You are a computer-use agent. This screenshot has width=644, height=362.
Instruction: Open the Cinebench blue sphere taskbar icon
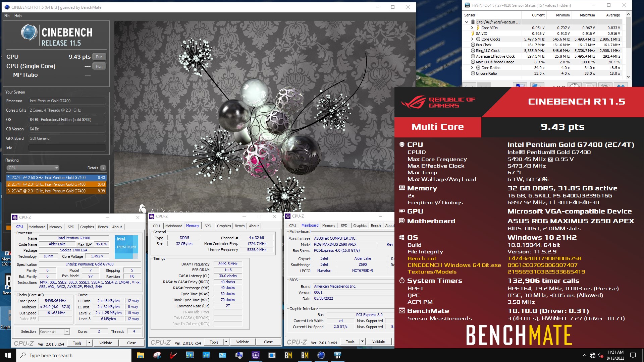pyautogui.click(x=321, y=355)
